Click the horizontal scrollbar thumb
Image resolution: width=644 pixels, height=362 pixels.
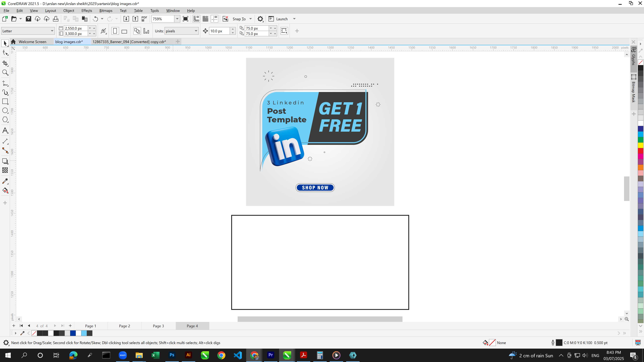point(320,319)
